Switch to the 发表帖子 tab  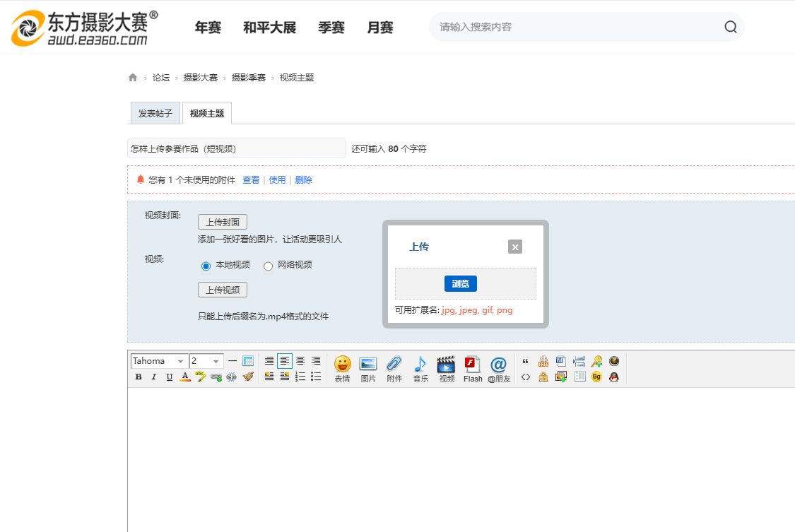point(155,113)
